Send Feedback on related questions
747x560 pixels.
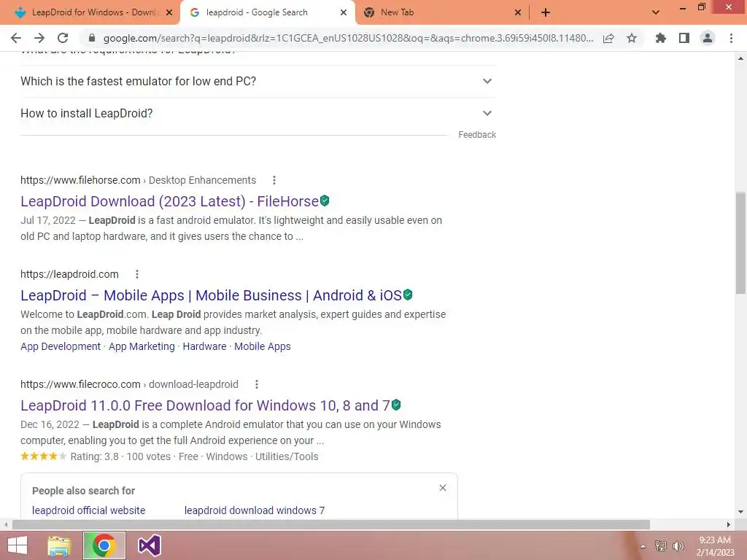[477, 135]
